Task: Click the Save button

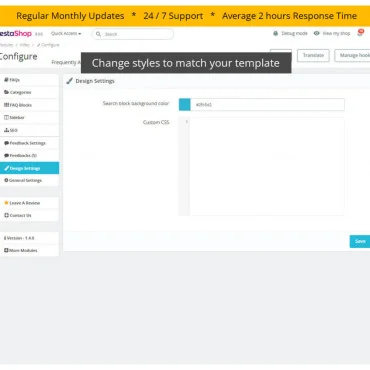Action: (x=360, y=241)
